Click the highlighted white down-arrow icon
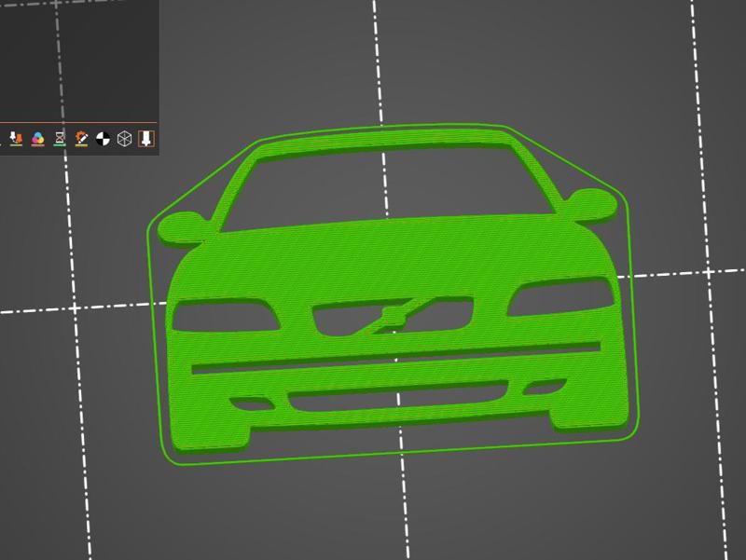 (x=146, y=139)
